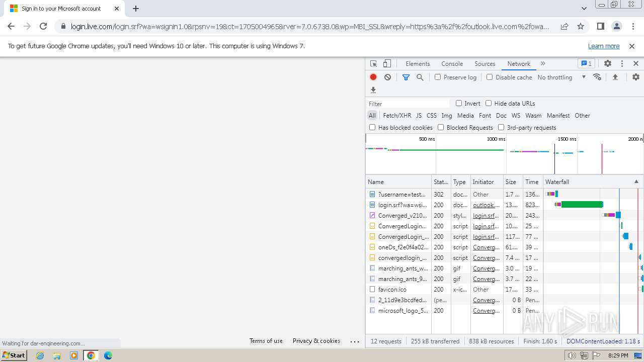The height and width of the screenshot is (362, 644).
Task: Stop recording network log with red button
Action: pos(373,77)
